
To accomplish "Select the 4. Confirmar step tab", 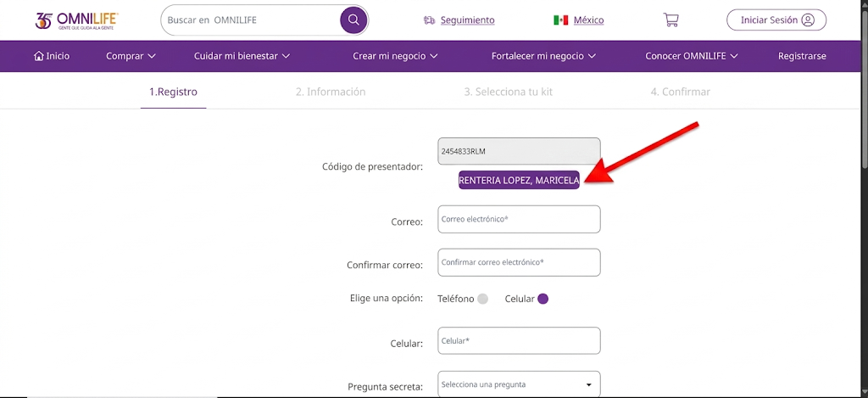I will (x=681, y=92).
